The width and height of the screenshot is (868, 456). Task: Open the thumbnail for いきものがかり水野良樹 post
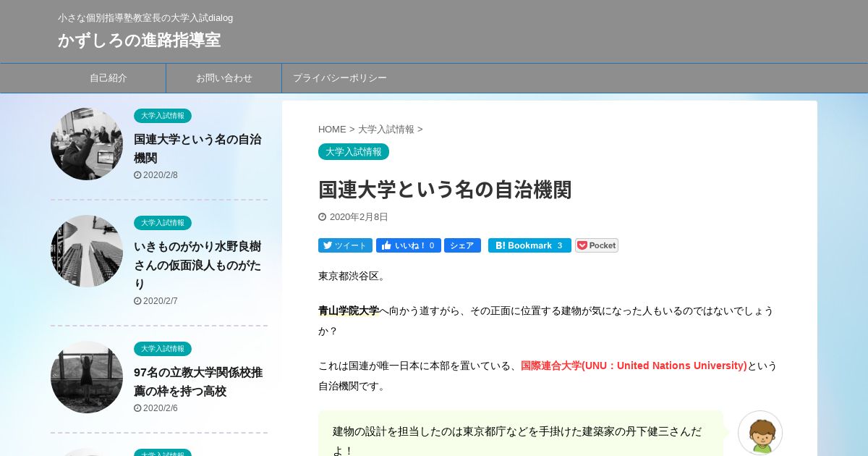tap(87, 251)
